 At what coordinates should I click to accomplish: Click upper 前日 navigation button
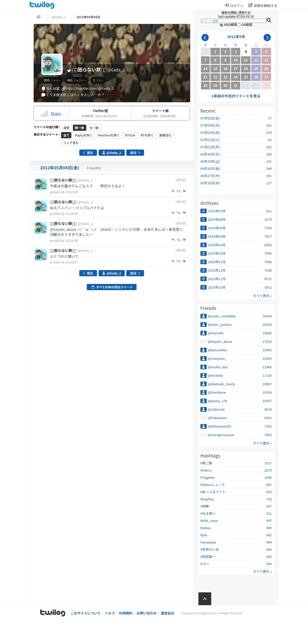point(135,153)
